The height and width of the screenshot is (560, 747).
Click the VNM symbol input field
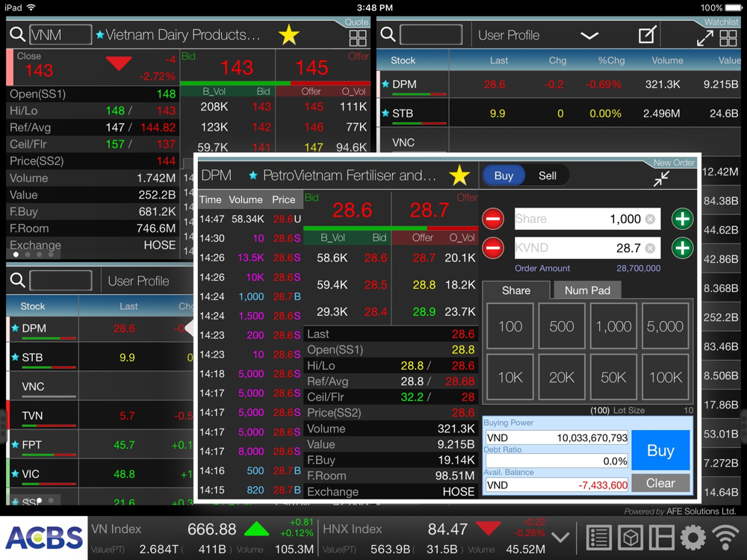pyautogui.click(x=61, y=35)
